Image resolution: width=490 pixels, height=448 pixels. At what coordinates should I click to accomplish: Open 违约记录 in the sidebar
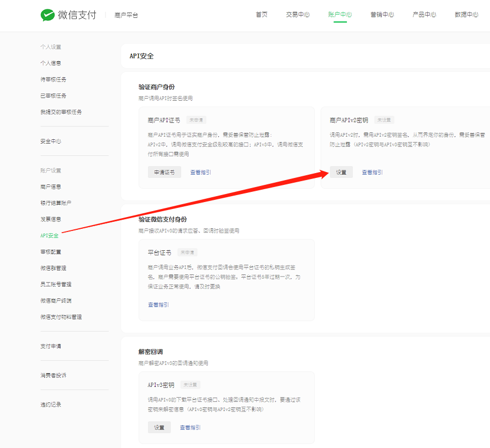(50, 405)
